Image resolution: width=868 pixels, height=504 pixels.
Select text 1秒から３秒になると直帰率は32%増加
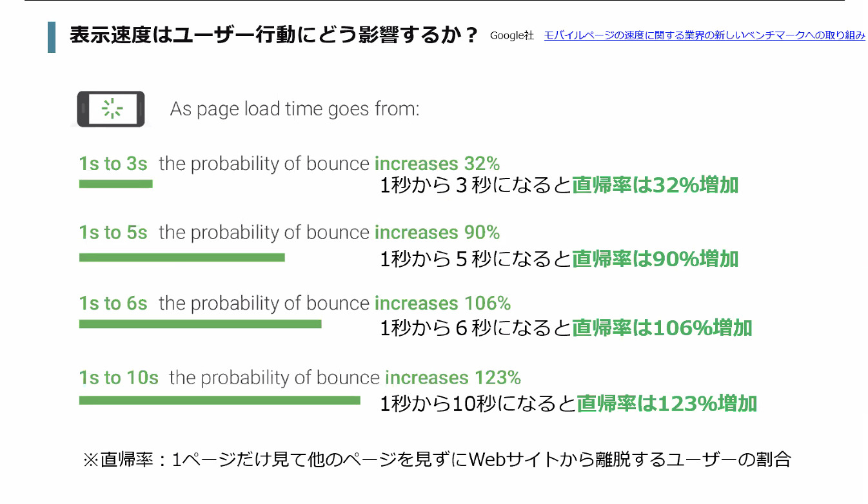point(558,186)
